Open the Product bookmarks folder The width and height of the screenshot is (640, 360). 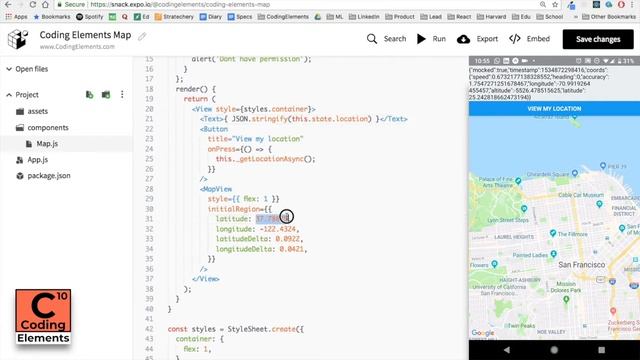coord(400,17)
